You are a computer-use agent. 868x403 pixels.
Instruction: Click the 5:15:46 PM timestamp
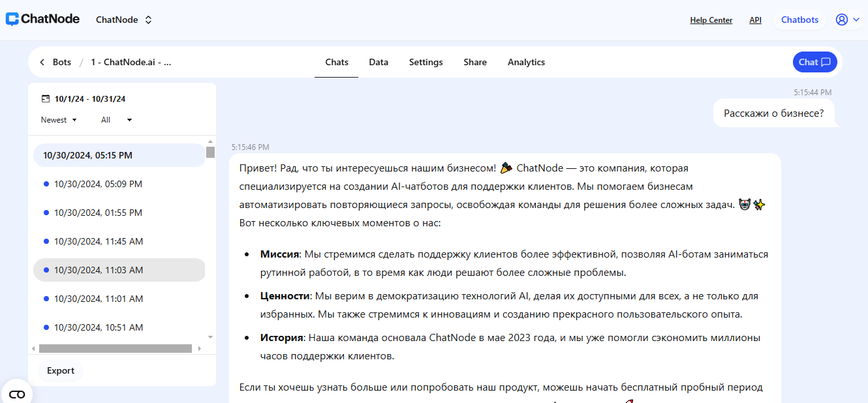coord(250,147)
